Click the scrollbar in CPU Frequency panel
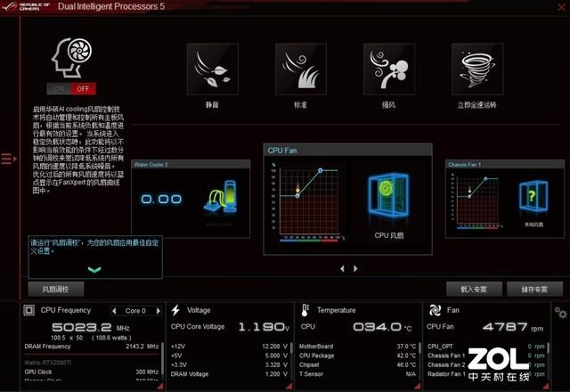Screen dimensions: 570x392 coord(162,358)
